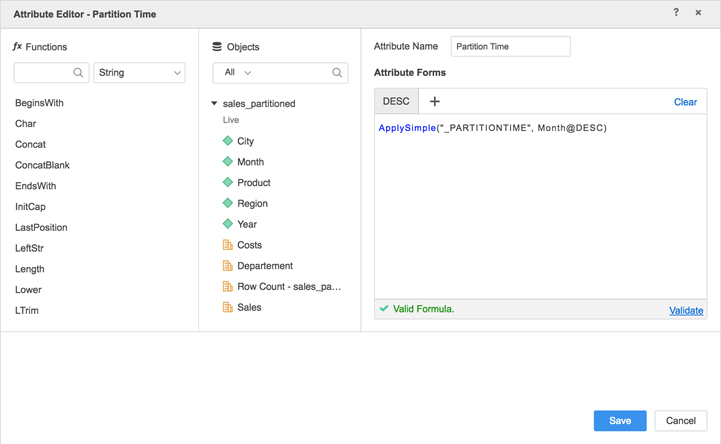721x444 pixels.
Task: Click the search icon in Objects panel
Action: click(x=337, y=73)
